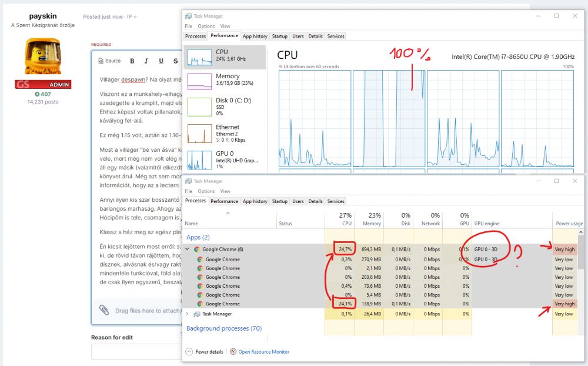The height and width of the screenshot is (366, 588).
Task: Open Options menu in lower Task Manager
Action: (x=206, y=191)
